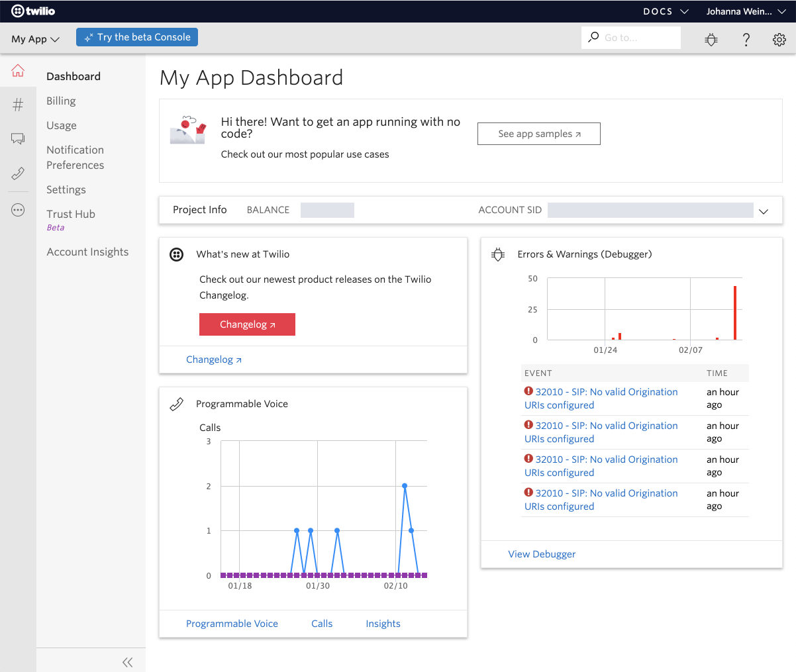This screenshot has height=672, width=796.
Task: Open Settings in sidebar menu
Action: click(66, 189)
